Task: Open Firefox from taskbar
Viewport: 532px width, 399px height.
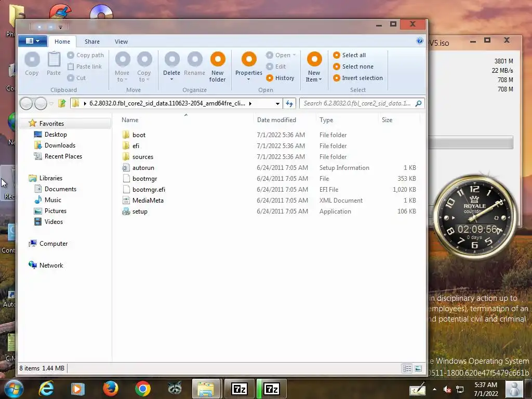Action: tap(111, 389)
